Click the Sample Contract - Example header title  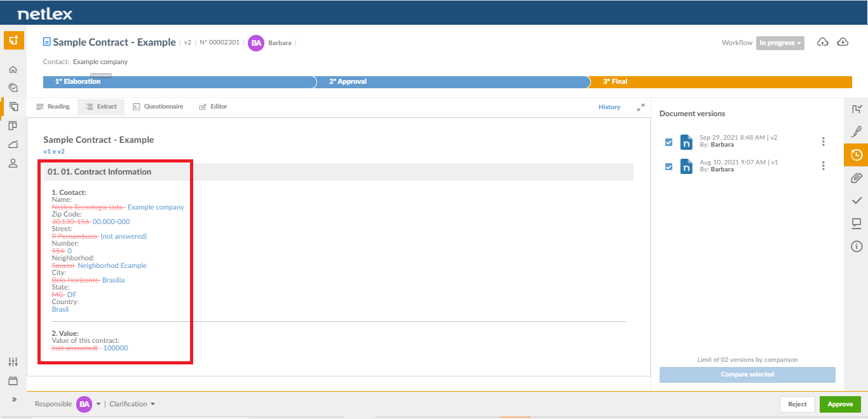[114, 43]
